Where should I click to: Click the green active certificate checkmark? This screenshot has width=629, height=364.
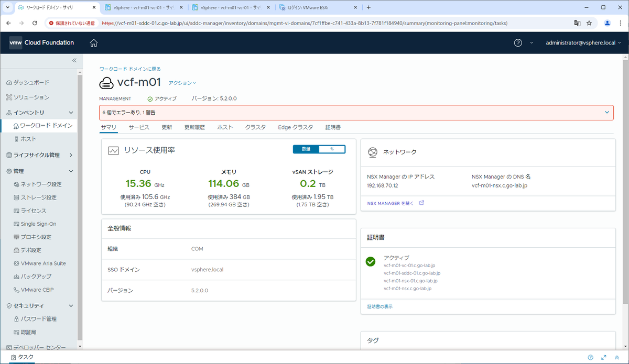click(x=371, y=261)
